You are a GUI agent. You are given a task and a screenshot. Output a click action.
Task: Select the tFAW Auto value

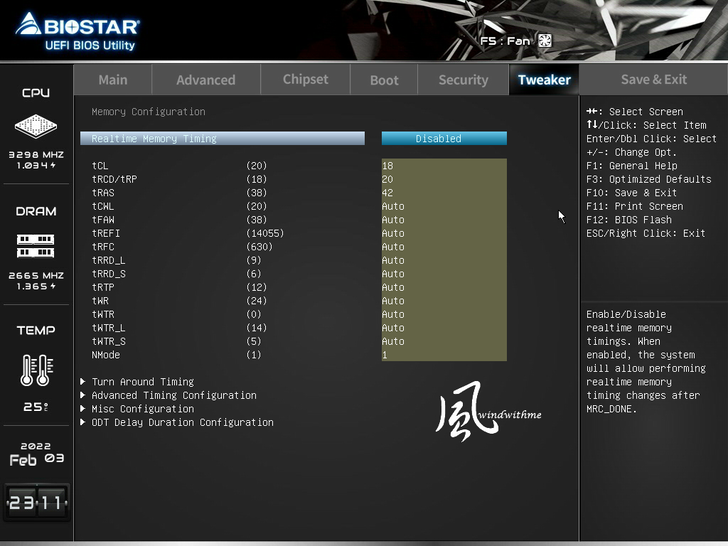[444, 220]
